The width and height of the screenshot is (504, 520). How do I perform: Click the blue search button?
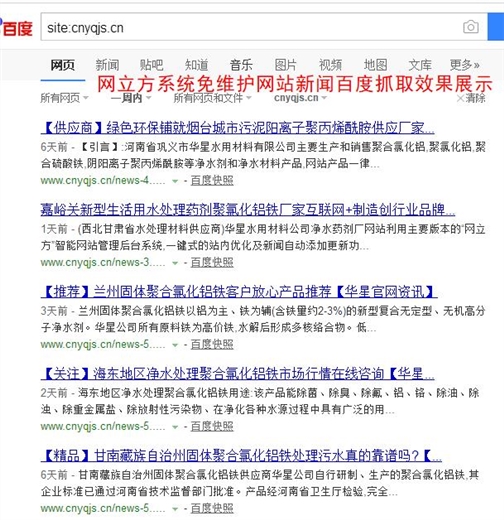coord(496,27)
